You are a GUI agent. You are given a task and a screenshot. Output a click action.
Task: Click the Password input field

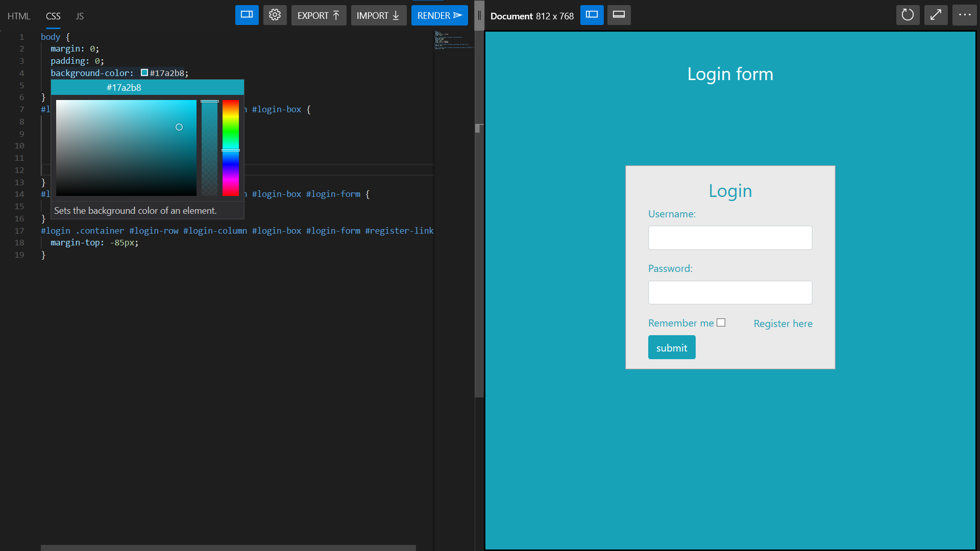(729, 292)
